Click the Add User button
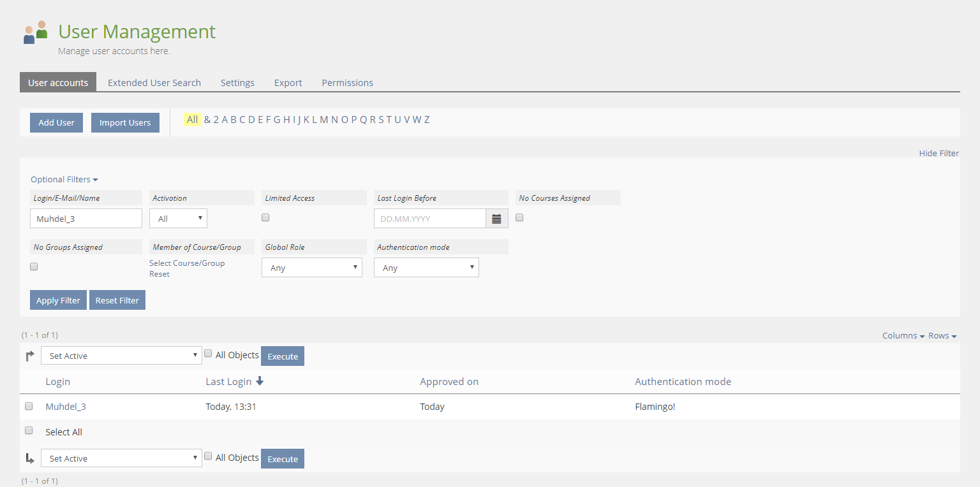 (x=56, y=122)
